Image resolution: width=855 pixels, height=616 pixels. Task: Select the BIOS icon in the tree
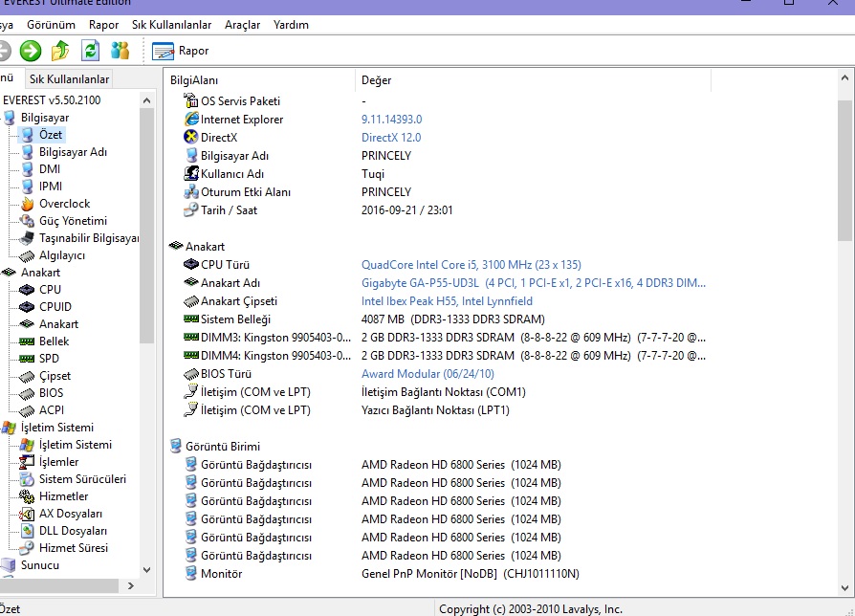click(x=28, y=393)
